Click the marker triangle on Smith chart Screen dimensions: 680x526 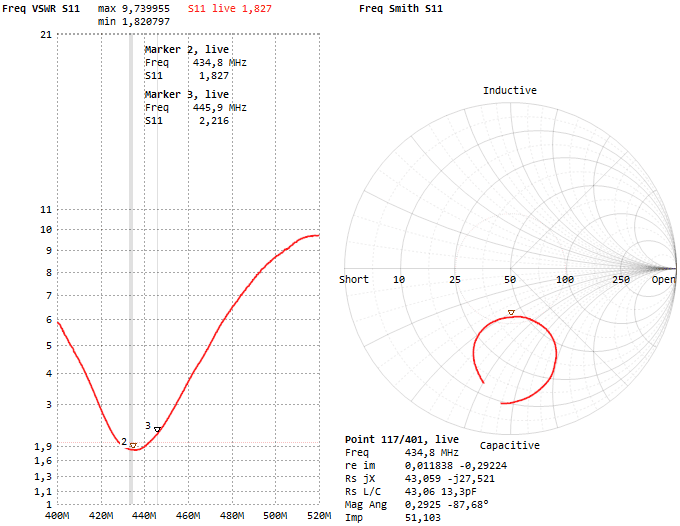511,312
